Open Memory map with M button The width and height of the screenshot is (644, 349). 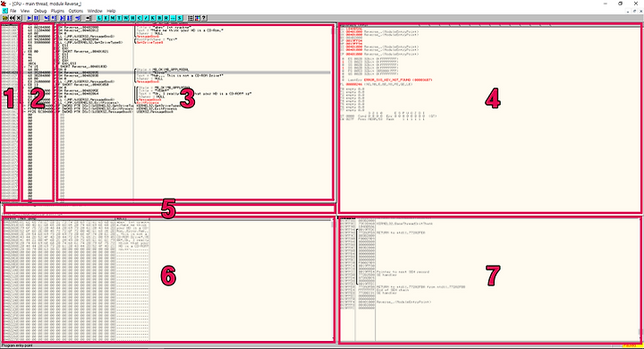click(x=113, y=18)
